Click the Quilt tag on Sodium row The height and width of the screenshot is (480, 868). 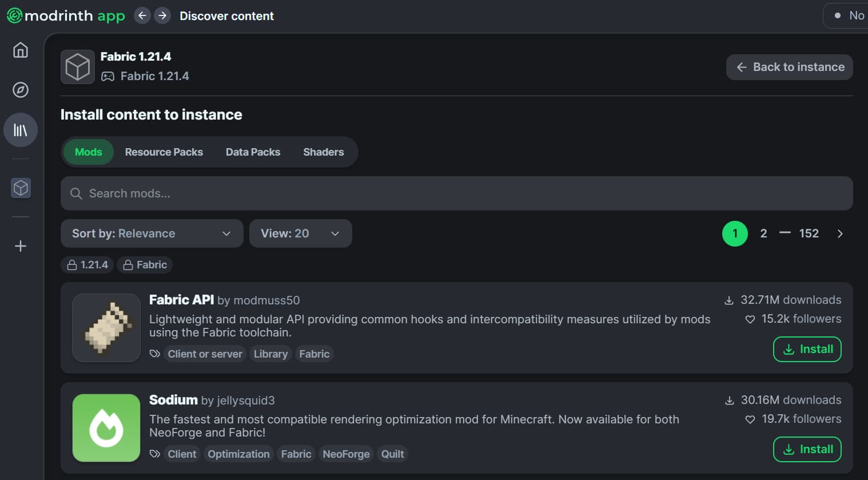click(x=393, y=454)
